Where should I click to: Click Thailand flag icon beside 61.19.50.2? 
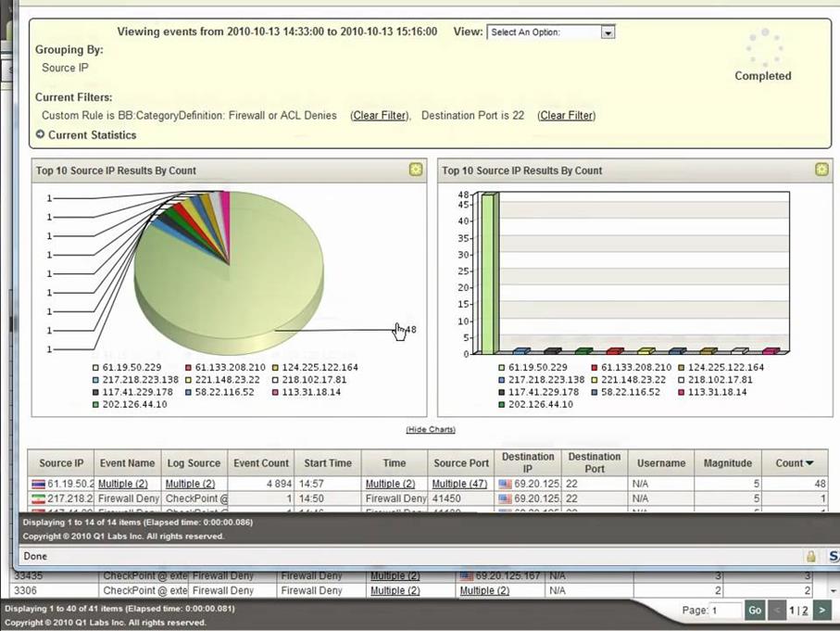pos(39,484)
